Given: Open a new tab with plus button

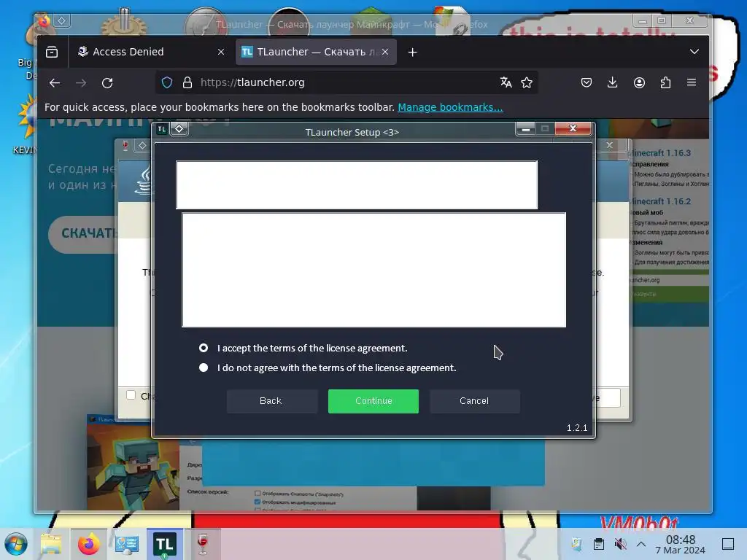Looking at the screenshot, I should tap(413, 52).
